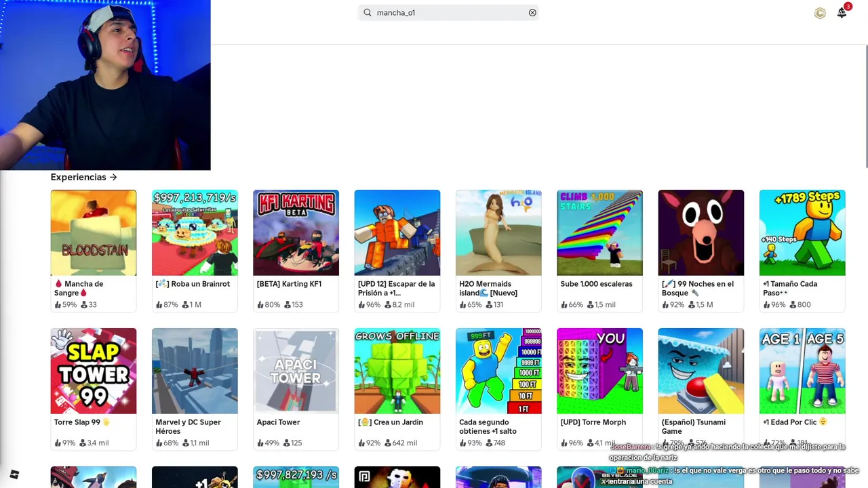Open the Marvel y DC Super Héroes thumbnail
Viewport: 868px width, 488px height.
click(x=195, y=371)
